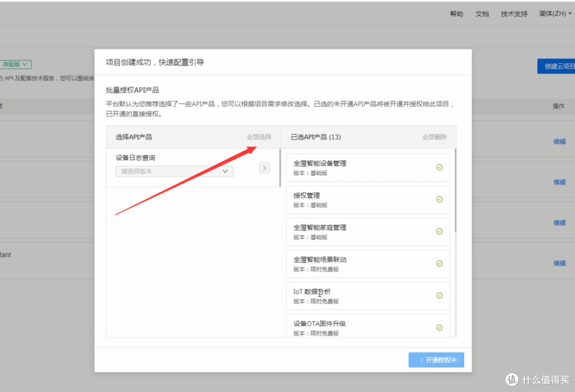This screenshot has height=392, width=575.
Task: Open the 简体(ZH) language dropdown
Action: pyautogui.click(x=555, y=13)
